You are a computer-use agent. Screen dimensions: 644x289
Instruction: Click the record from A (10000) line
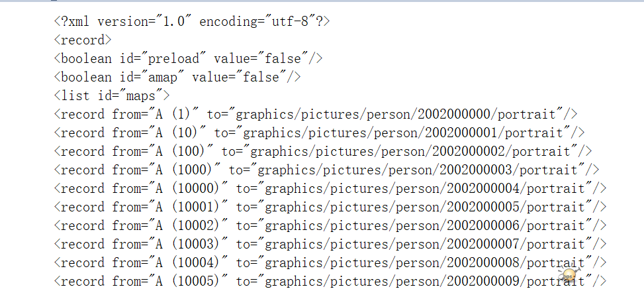tap(330, 188)
